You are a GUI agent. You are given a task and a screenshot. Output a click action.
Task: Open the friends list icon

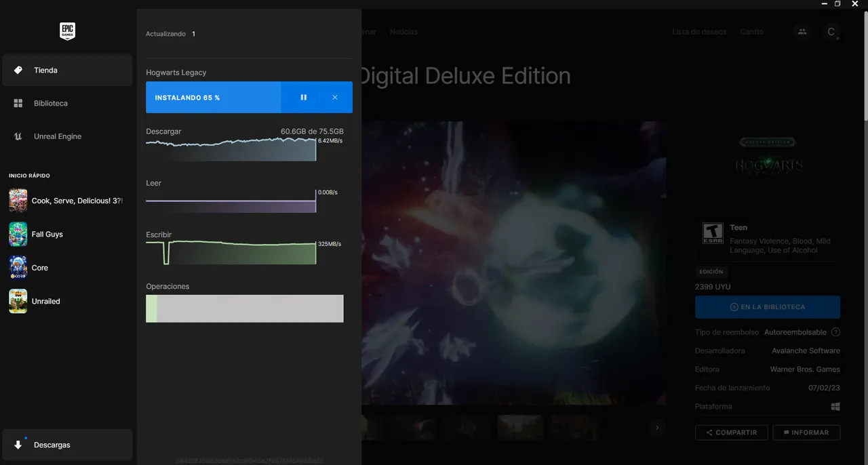[802, 32]
